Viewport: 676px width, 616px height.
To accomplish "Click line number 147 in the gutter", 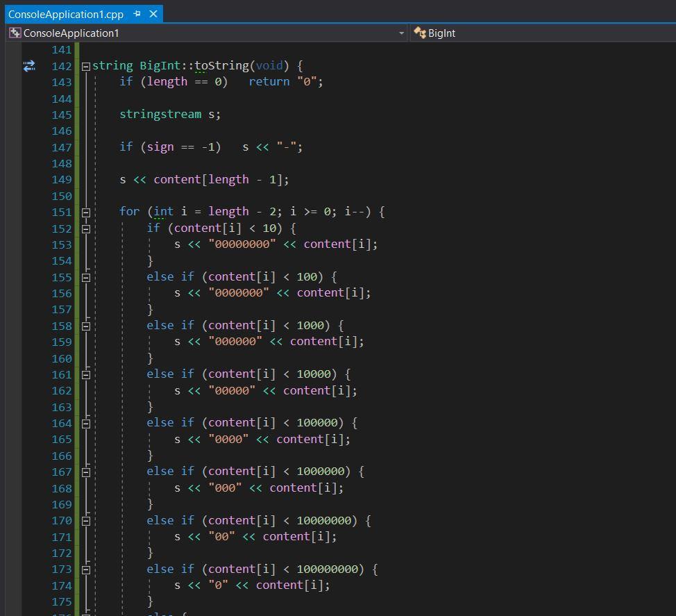I will click(61, 147).
